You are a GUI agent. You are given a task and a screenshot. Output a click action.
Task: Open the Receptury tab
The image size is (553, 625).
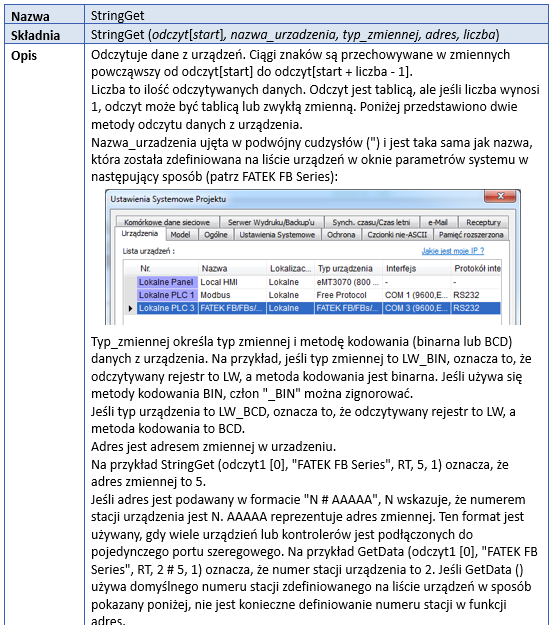[x=483, y=222]
